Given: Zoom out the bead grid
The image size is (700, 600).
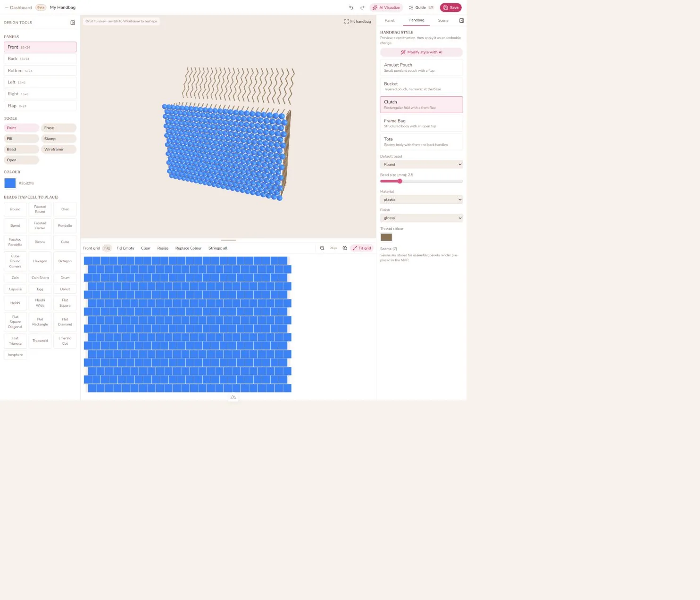Looking at the screenshot, I should coord(322,248).
